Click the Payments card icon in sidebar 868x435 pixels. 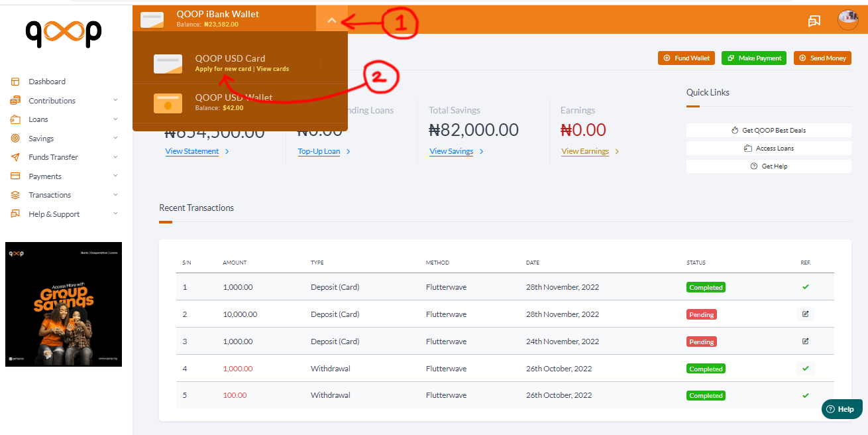tap(15, 176)
